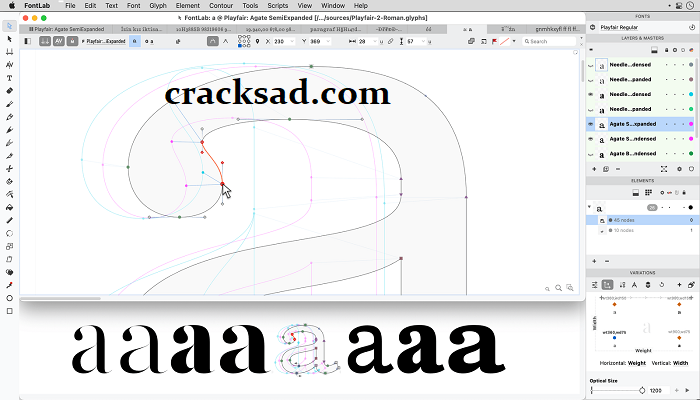
Task: Select the Scissors tool
Action: pos(9,169)
